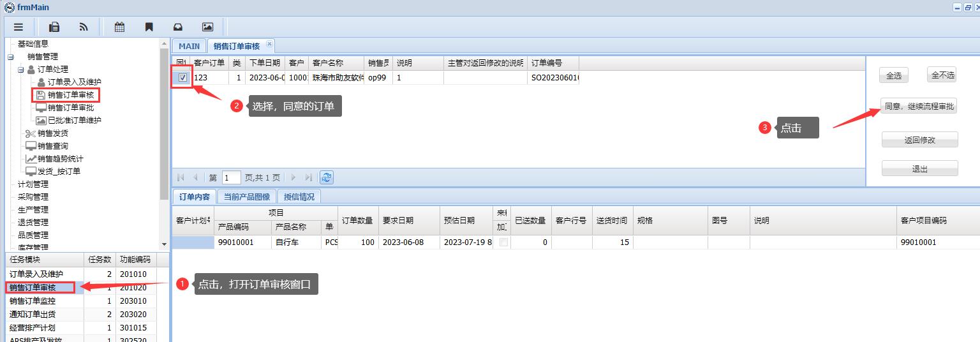The image size is (980, 342).
Task: Click the 全选 button
Action: [x=894, y=75]
